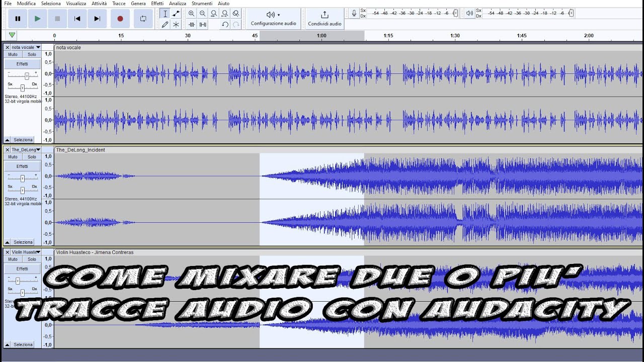644x362 pixels.
Task: Open the Analizza menu
Action: point(178,4)
